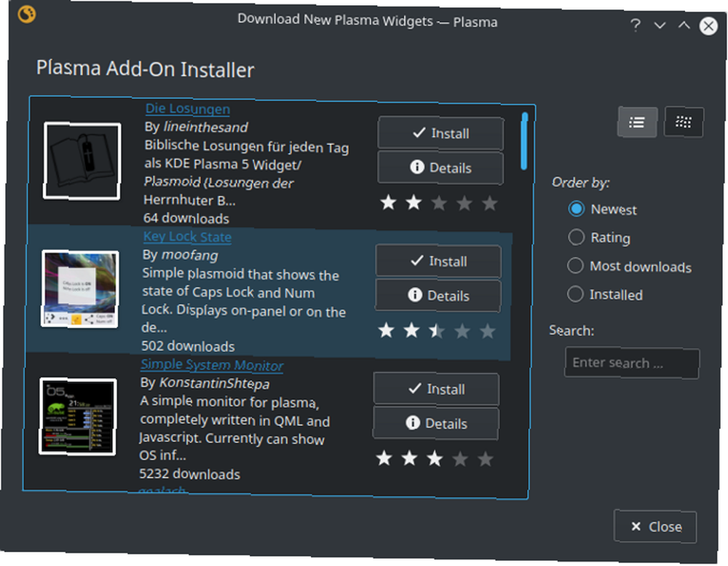Select the Newest ordering option
The image size is (728, 566).
[x=602, y=209]
